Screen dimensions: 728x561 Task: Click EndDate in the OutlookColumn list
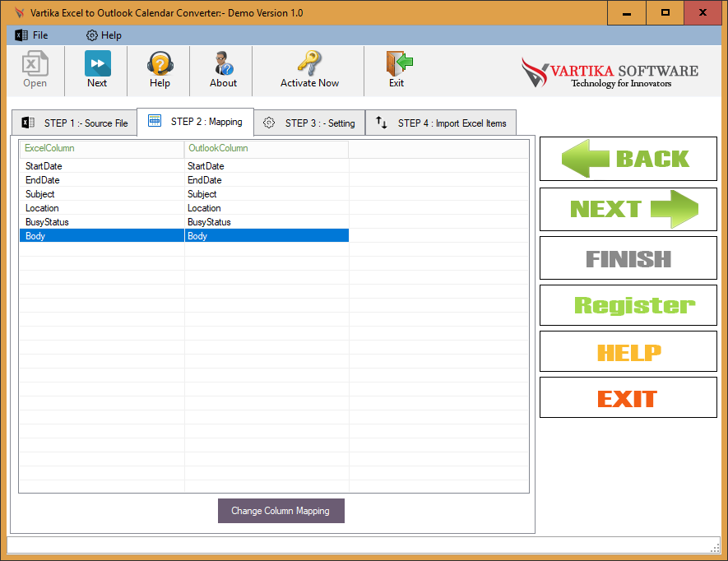point(204,180)
